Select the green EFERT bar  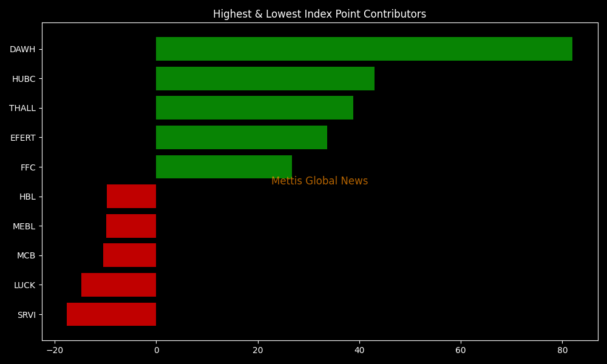242,137
